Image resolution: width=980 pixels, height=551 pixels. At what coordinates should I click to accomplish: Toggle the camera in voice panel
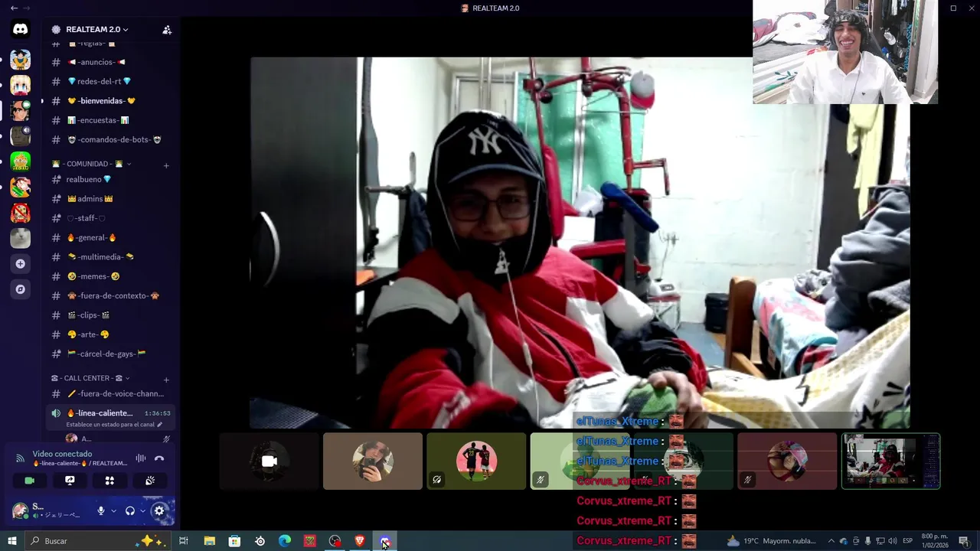tap(30, 481)
